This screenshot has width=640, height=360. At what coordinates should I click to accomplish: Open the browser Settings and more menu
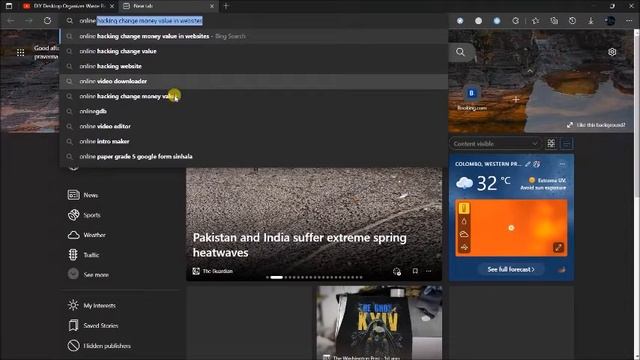629,21
